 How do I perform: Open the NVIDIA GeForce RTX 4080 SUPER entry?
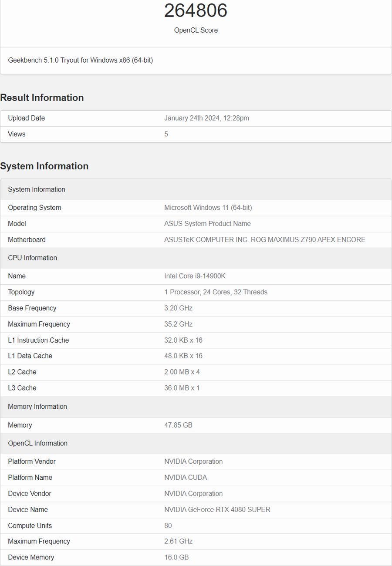[x=217, y=509]
